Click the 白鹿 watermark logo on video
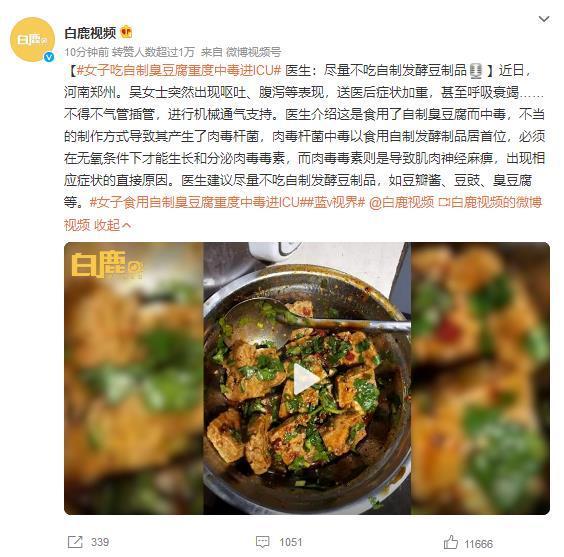 point(107,265)
